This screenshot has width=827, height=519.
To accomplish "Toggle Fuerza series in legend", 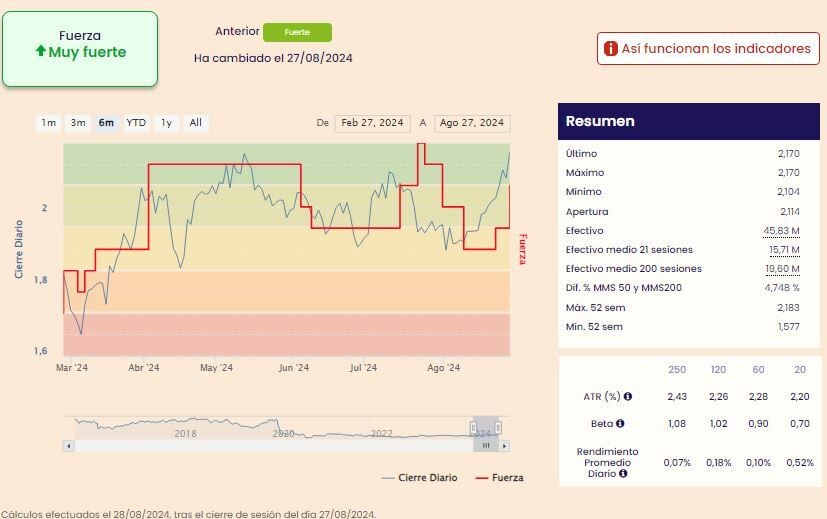I will (x=499, y=478).
